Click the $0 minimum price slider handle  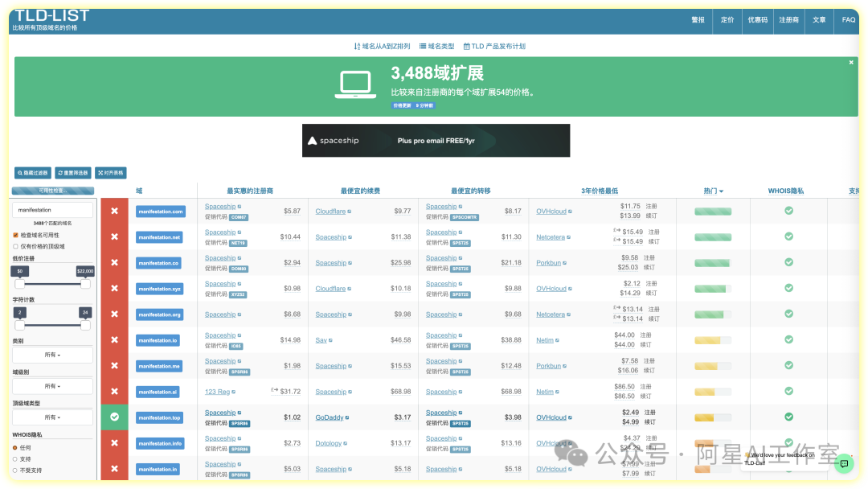tap(20, 284)
